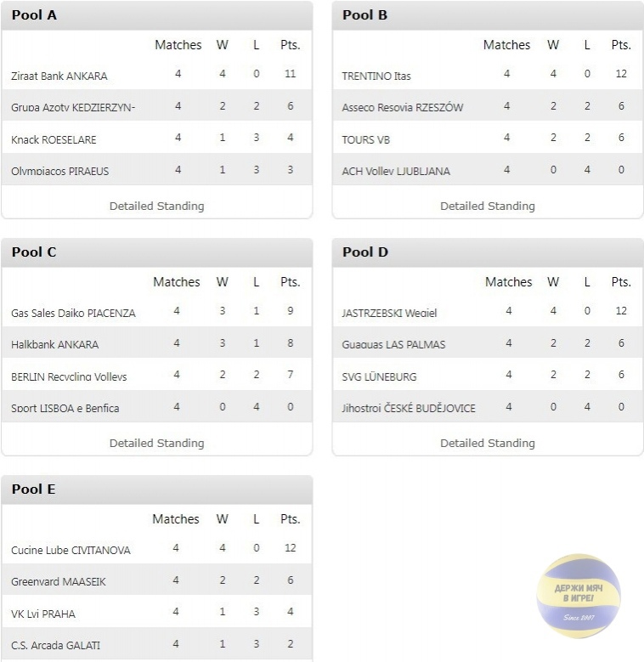Viewport: 644px width, 662px height.
Task: Click the Pool E header
Action: [x=157, y=489]
